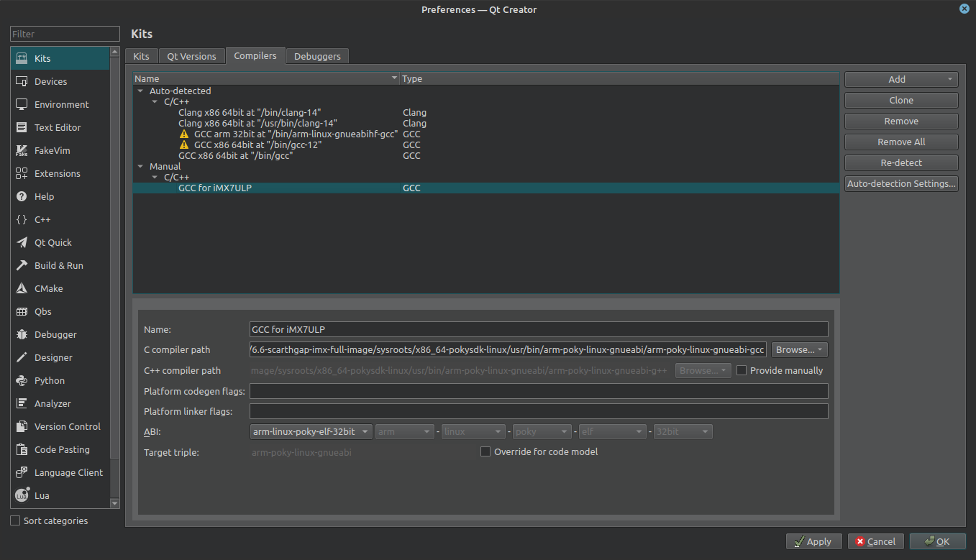
Task: Select Clang x86 64bit at "/bin/clang-14"
Action: click(250, 112)
